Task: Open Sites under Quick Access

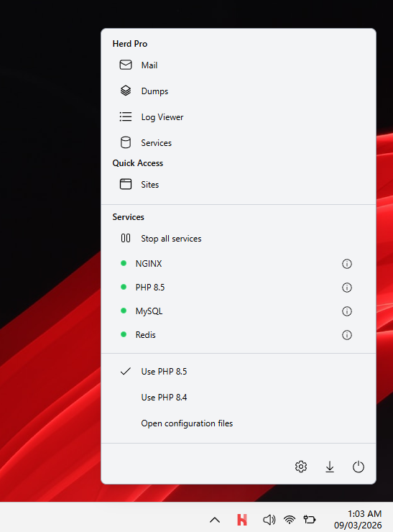Action: pos(239,184)
